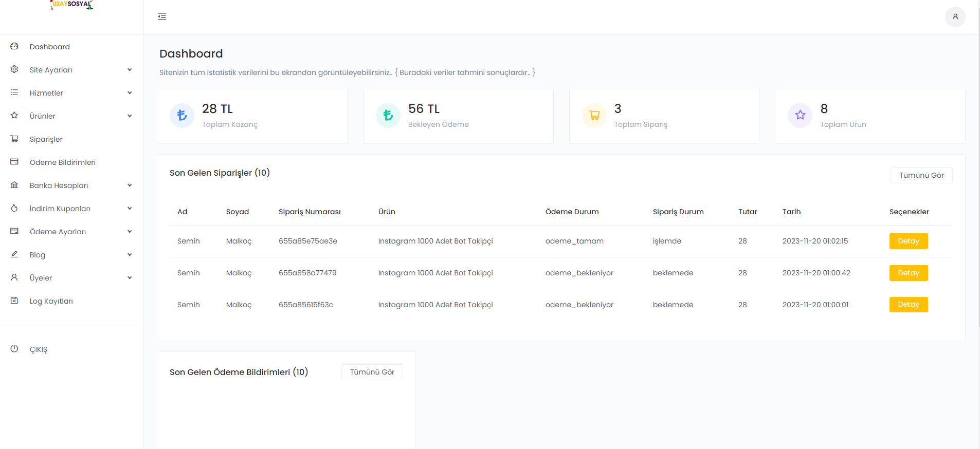Click the Blog pencil icon
The height and width of the screenshot is (449, 980).
(14, 254)
